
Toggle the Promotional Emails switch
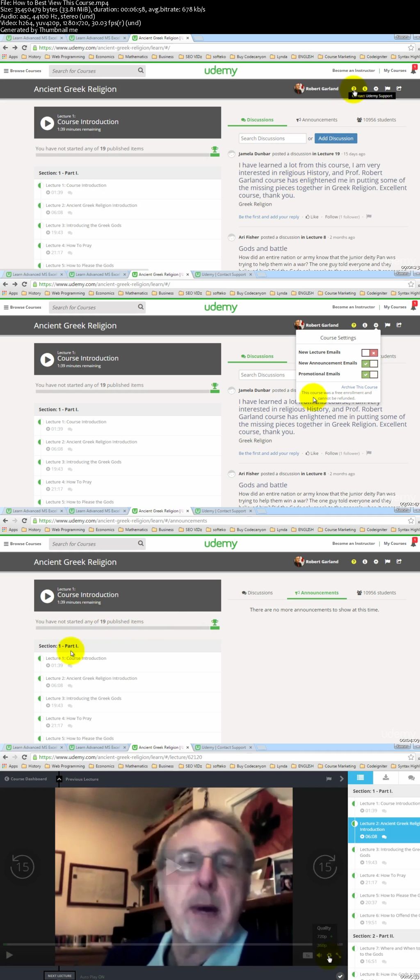[x=370, y=374]
